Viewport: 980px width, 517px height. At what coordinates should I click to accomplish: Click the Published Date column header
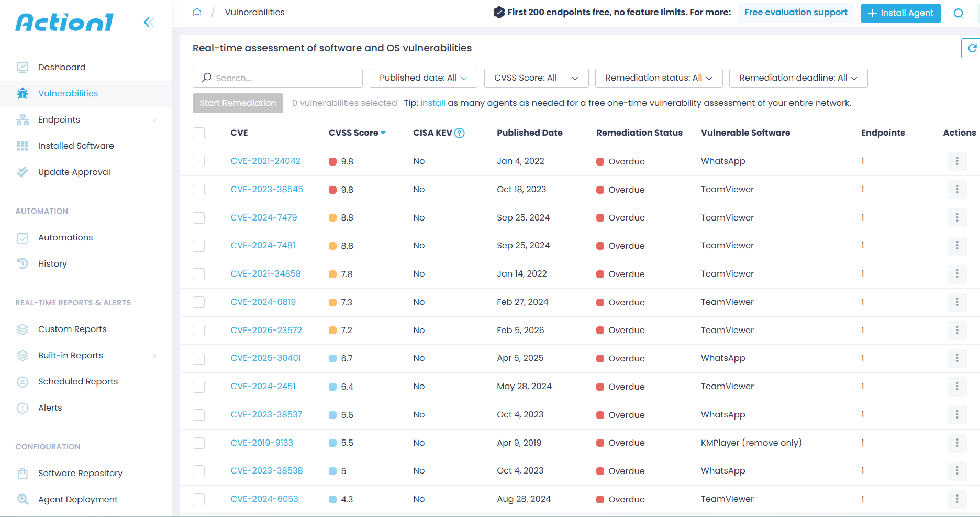[x=530, y=133]
